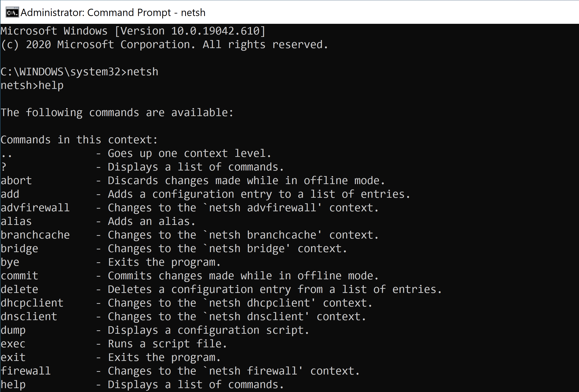Click the 'commit' command name
The image size is (579, 392).
tap(19, 275)
